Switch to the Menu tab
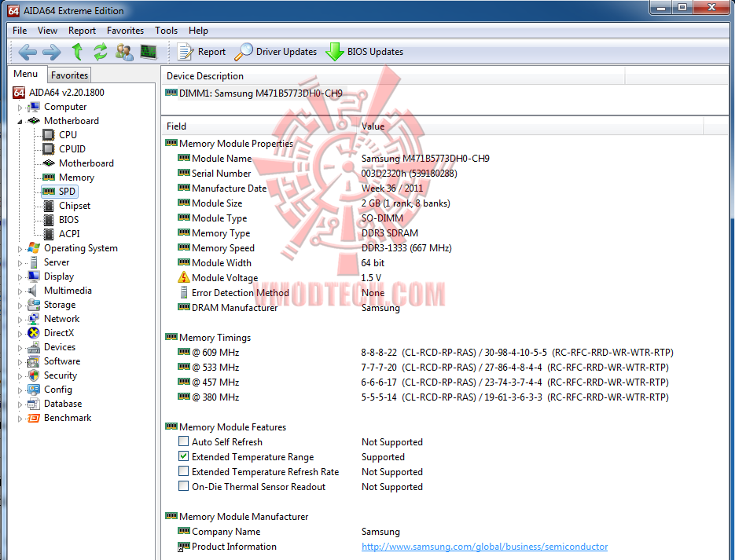 point(26,74)
